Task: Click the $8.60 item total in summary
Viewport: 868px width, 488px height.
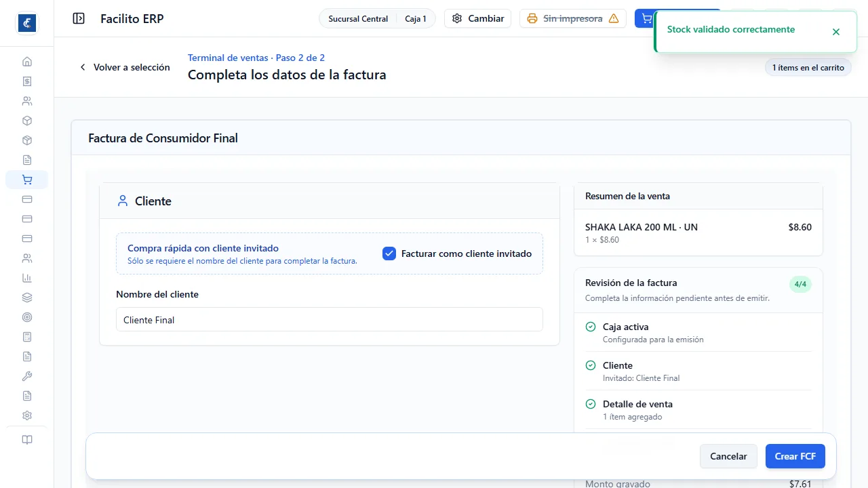Action: [x=800, y=227]
